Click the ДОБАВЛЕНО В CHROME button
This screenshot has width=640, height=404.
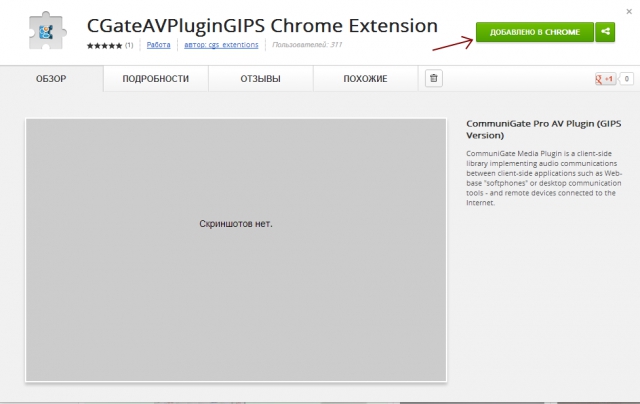[x=535, y=32]
